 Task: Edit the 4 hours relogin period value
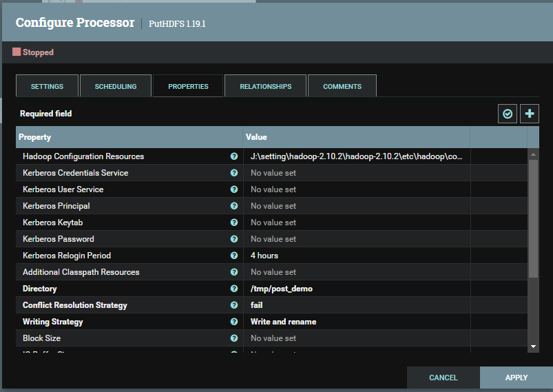click(x=357, y=256)
